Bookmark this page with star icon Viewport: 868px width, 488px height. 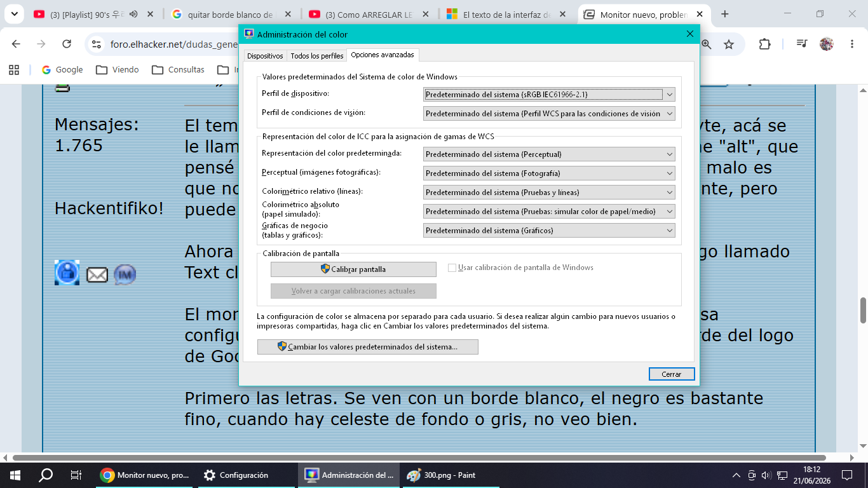[729, 44]
